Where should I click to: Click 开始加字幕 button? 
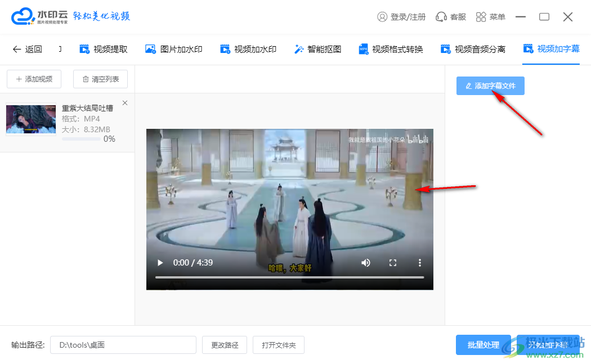click(x=548, y=345)
